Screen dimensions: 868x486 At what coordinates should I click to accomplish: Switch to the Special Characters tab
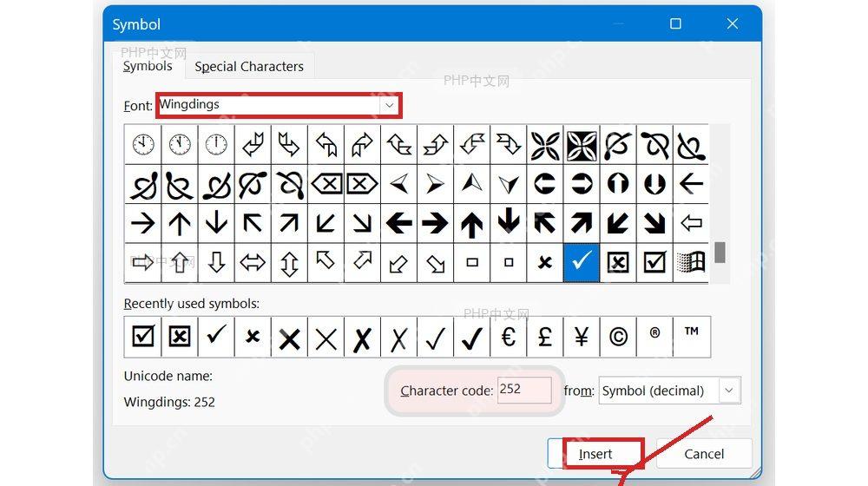coord(249,67)
